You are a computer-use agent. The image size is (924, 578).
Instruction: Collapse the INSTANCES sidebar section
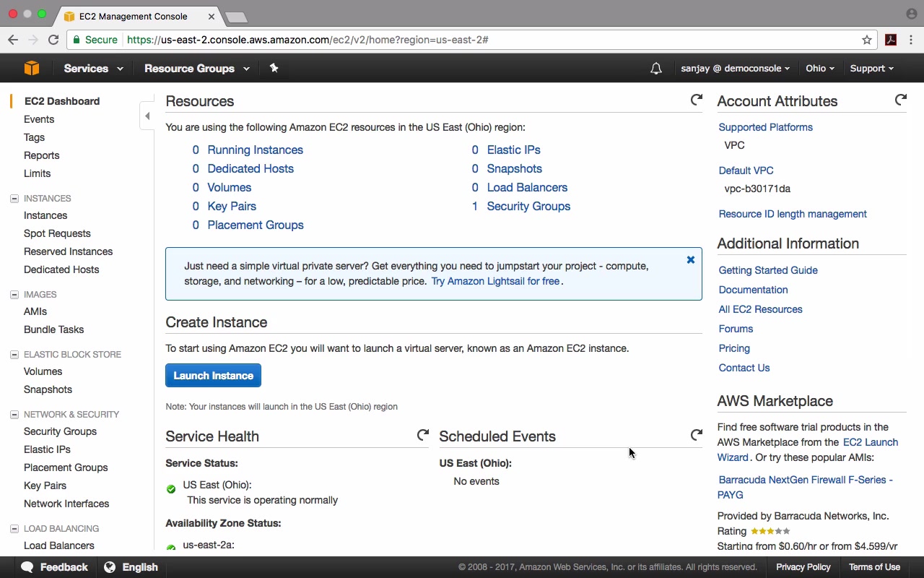(14, 198)
